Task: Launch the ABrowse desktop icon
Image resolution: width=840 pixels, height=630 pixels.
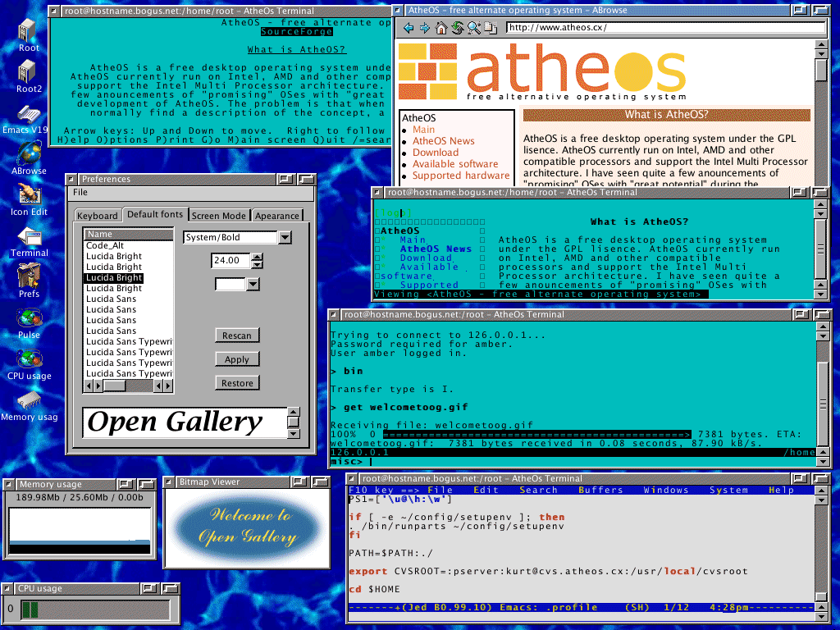Action: (29, 158)
